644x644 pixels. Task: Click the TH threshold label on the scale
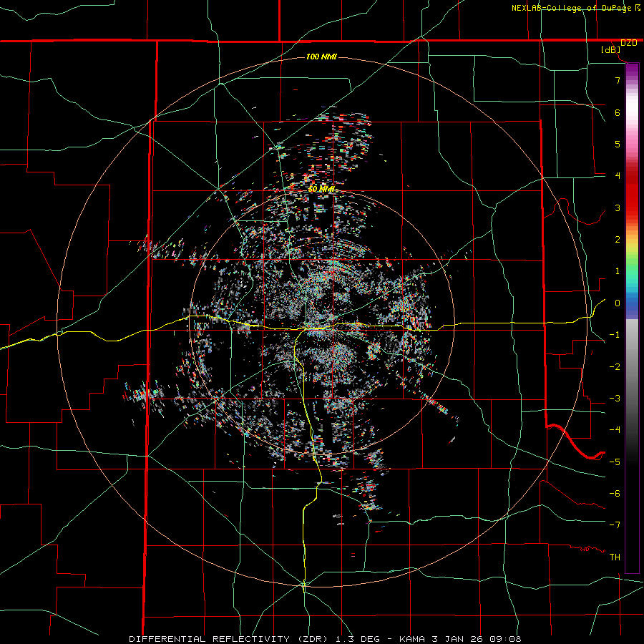point(615,557)
